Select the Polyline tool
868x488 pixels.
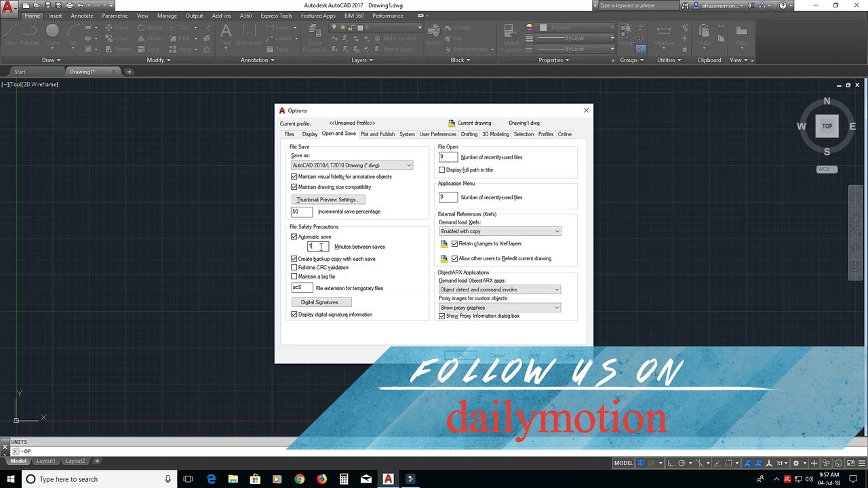click(x=30, y=35)
